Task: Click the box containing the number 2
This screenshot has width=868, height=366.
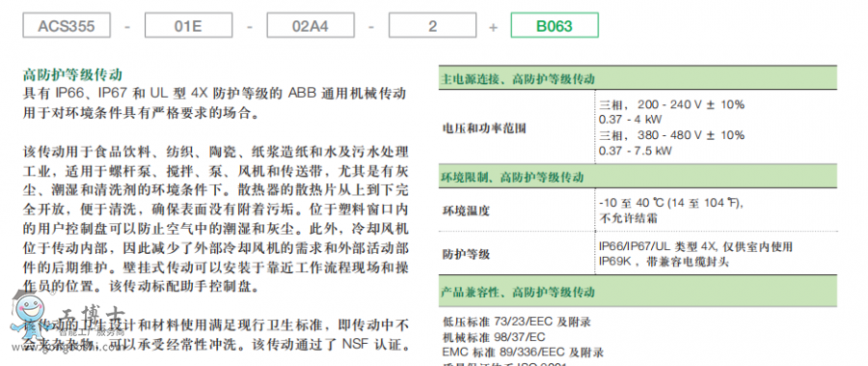Action: (x=432, y=25)
